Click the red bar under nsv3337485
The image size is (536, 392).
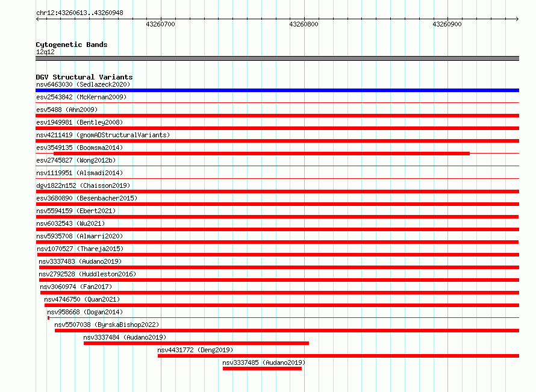click(x=262, y=369)
